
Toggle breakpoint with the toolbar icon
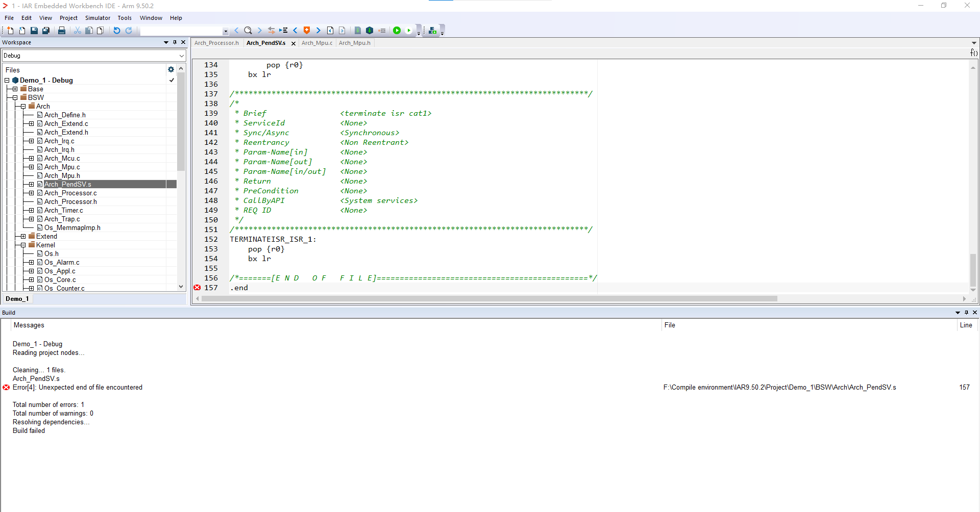pyautogui.click(x=382, y=31)
